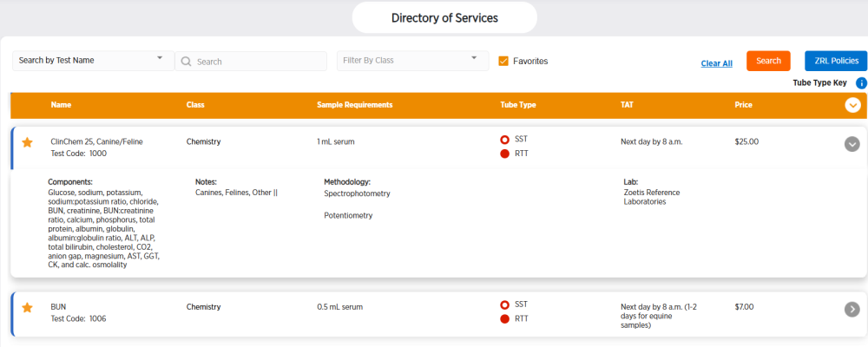Toggle favorite star for ClinChem 25
This screenshot has height=347, width=868.
click(27, 143)
